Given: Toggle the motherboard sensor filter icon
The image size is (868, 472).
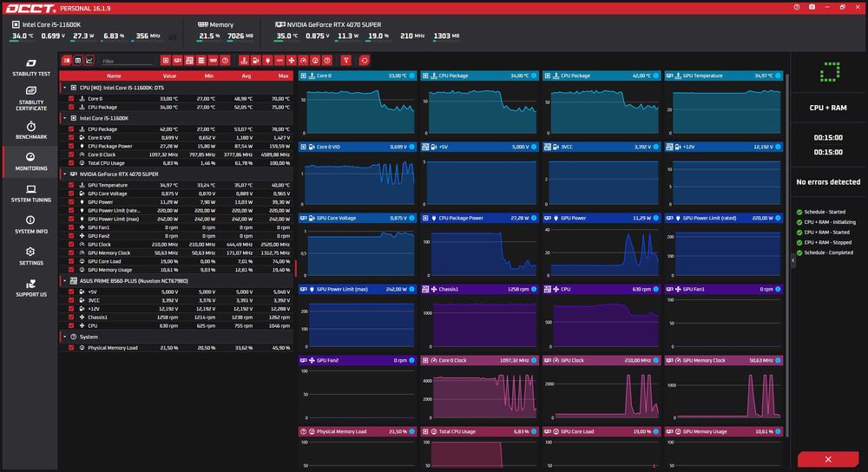Looking at the screenshot, I should [x=189, y=61].
